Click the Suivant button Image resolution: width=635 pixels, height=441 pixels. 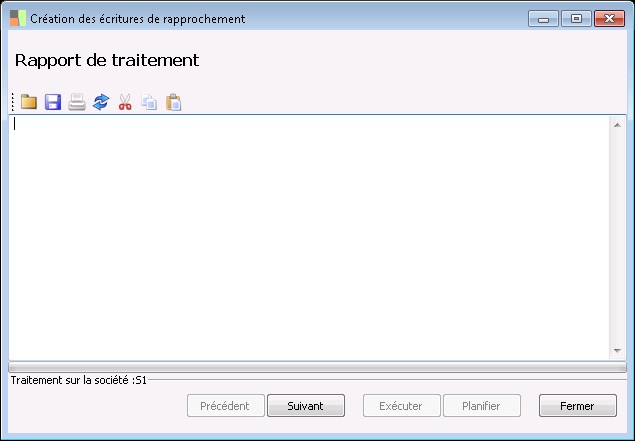tap(306, 406)
